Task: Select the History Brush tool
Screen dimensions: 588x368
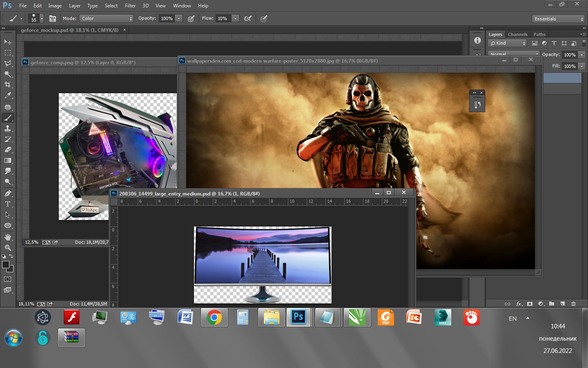Action: [x=8, y=139]
